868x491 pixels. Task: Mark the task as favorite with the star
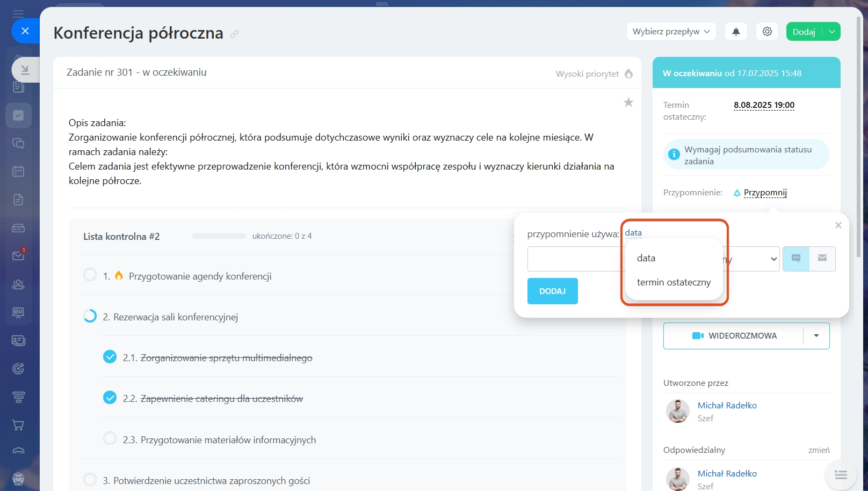(x=628, y=102)
